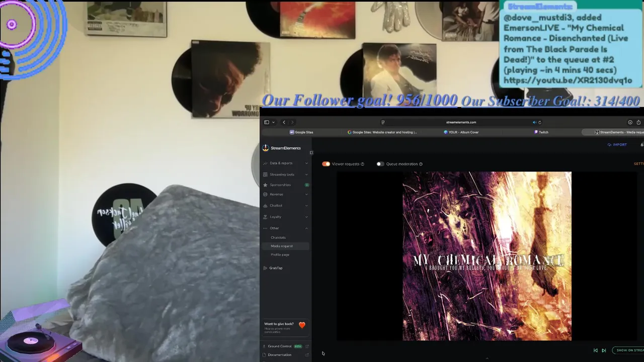Expand the Chatbot chevron
Image resolution: width=644 pixels, height=362 pixels.
[306, 206]
